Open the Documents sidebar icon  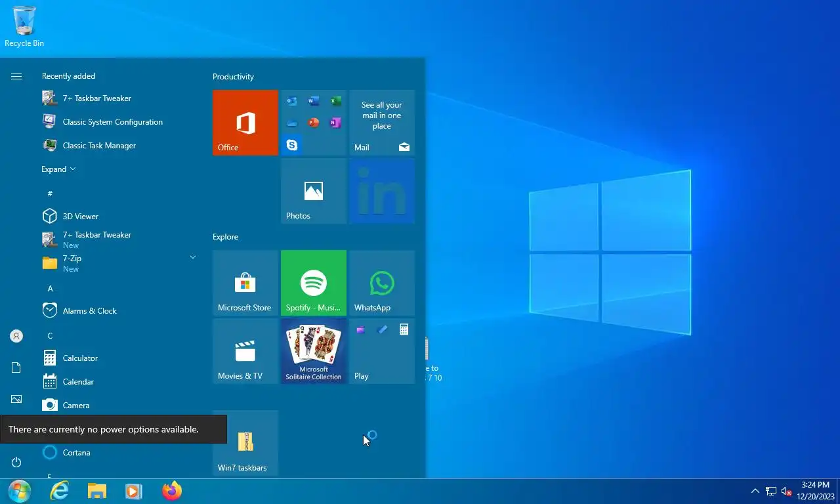[x=16, y=367]
